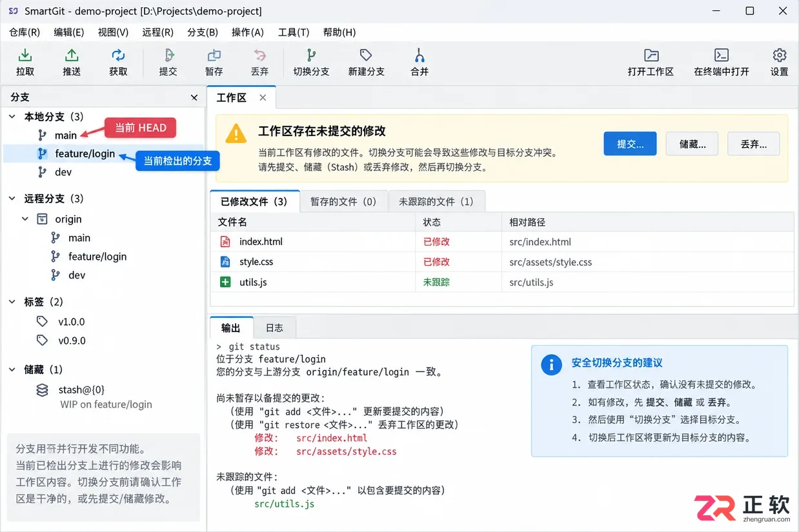This screenshot has height=532, width=799.
Task: Click tag icon beside v0.9.0
Action: tap(42, 340)
